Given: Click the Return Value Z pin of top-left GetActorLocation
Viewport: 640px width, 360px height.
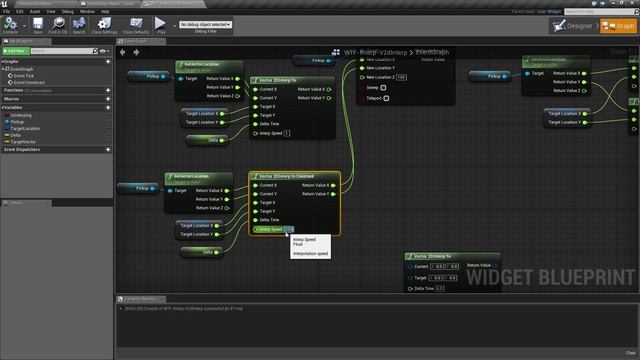Looking at the screenshot, I should click(237, 96).
